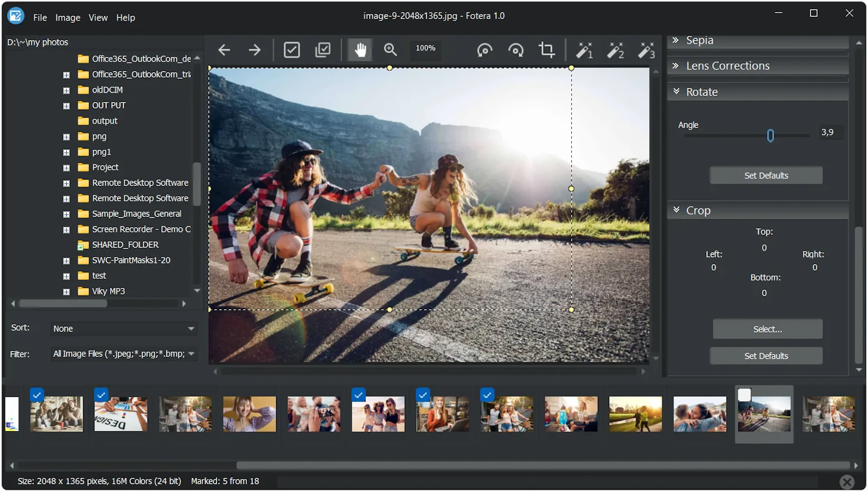Open the smiling woman yellow thumbnail
The image size is (868, 493).
(250, 414)
